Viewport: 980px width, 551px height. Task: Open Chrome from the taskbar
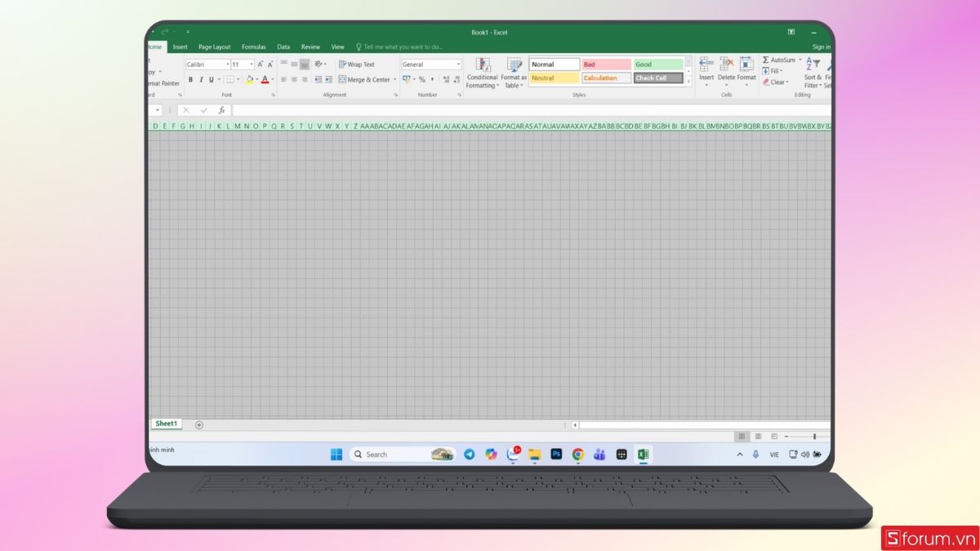click(x=578, y=454)
